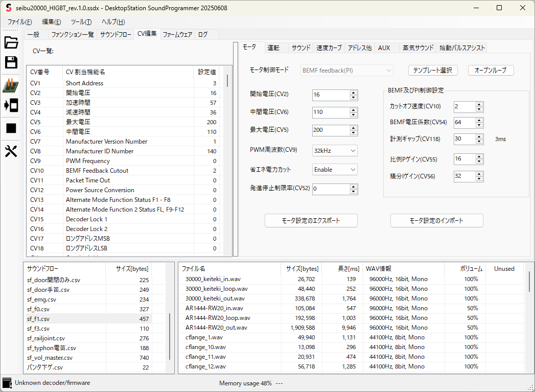Click the テンプレート選択 button
535x392 pixels.
pos(433,71)
